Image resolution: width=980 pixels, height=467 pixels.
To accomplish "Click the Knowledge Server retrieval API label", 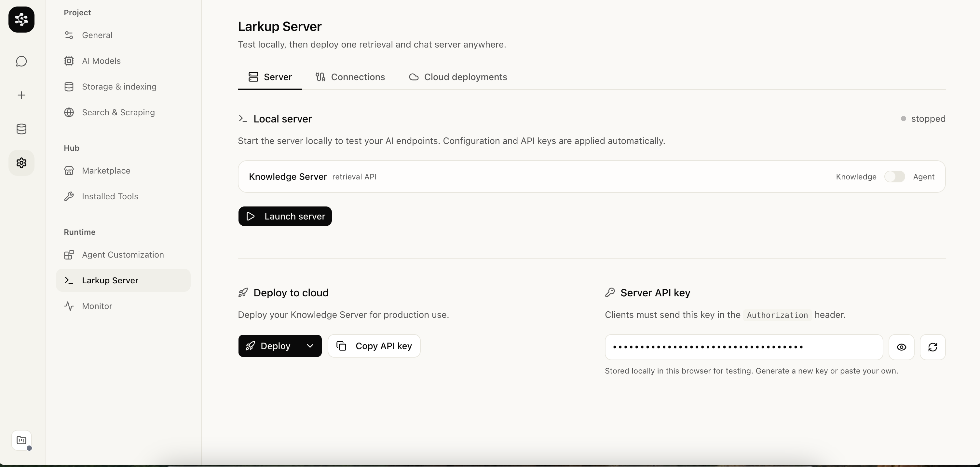I will 313,177.
